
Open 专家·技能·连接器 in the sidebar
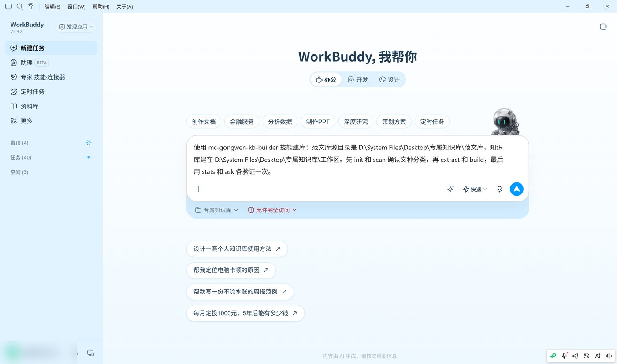coord(51,77)
